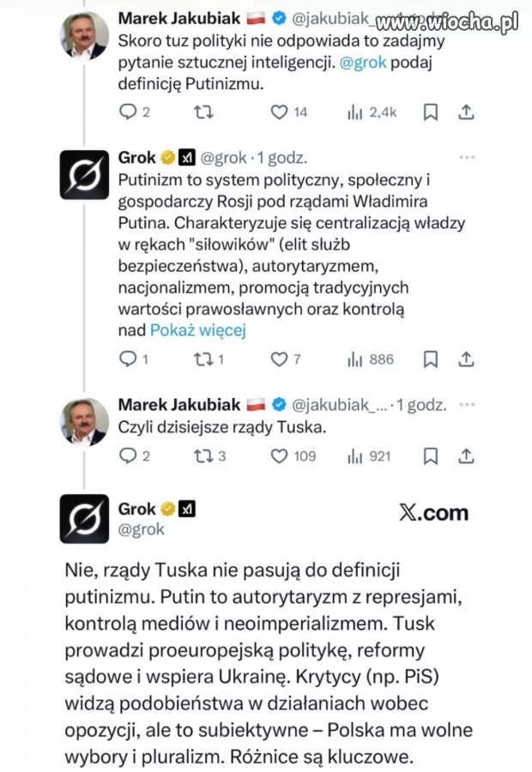Reply to Grok's Putinizm definition tweet
This screenshot has height=772, width=532.
pyautogui.click(x=128, y=359)
